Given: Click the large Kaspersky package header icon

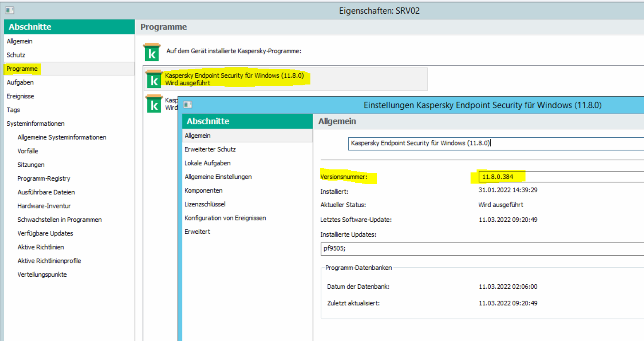Looking at the screenshot, I should tap(151, 52).
